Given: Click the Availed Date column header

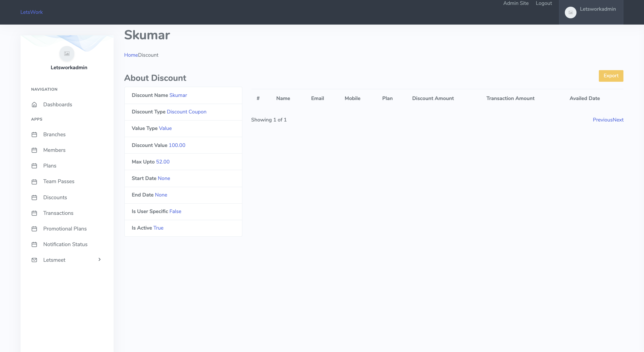Looking at the screenshot, I should (585, 98).
